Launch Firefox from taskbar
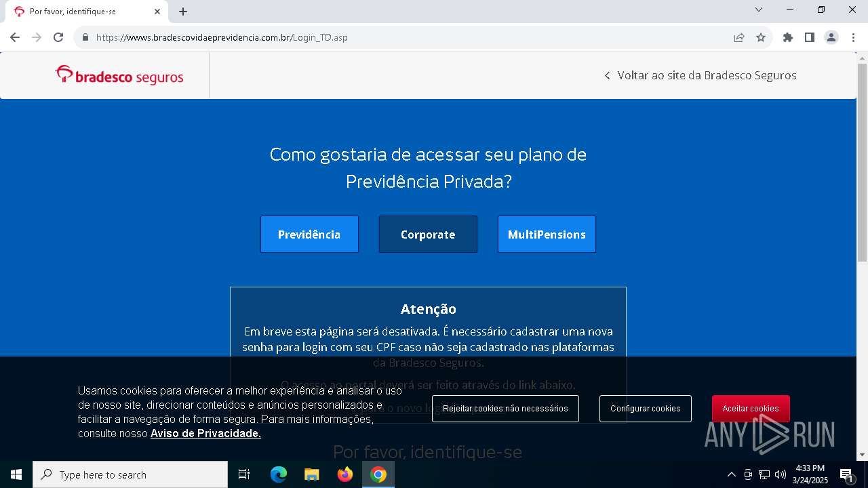Viewport: 868px width, 488px height. point(344,474)
